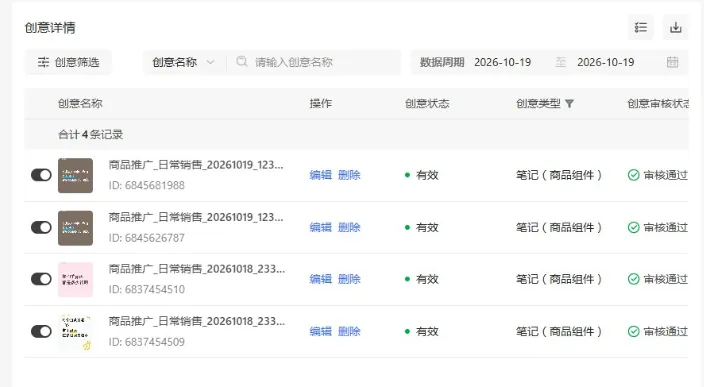Screen dimensions: 704x387
Task: Click the text ID: 6837454510
Action: click(x=146, y=290)
